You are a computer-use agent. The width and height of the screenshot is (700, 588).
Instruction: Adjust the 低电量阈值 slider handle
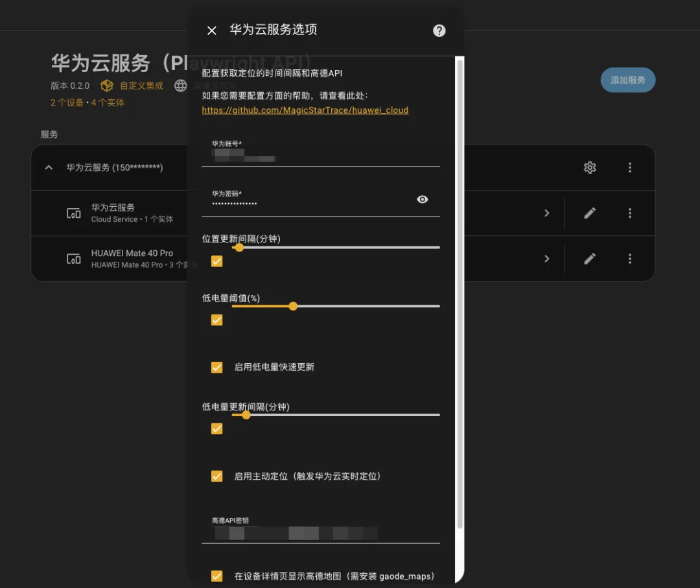pyautogui.click(x=293, y=306)
